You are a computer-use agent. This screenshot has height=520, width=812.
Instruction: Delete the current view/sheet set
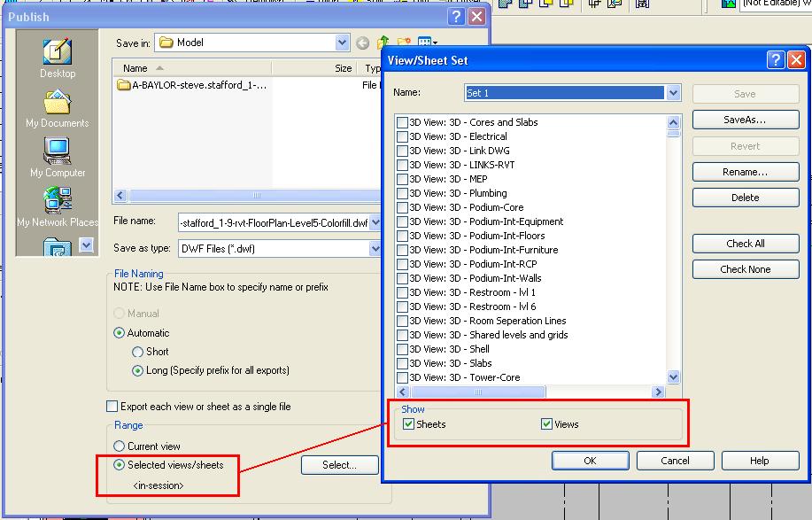(x=746, y=198)
